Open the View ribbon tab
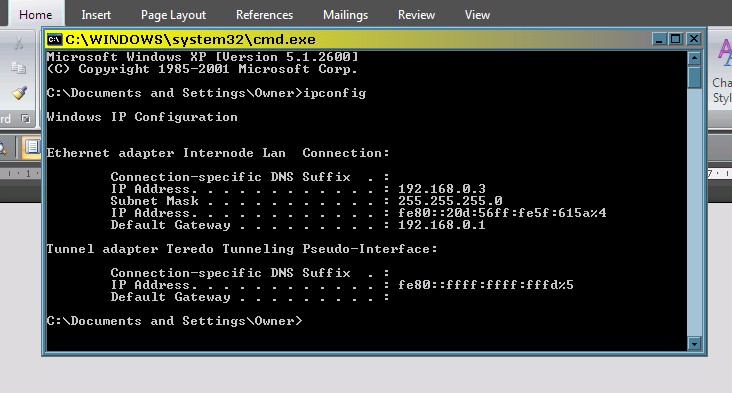Screen dimensions: 732x393 [x=477, y=15]
